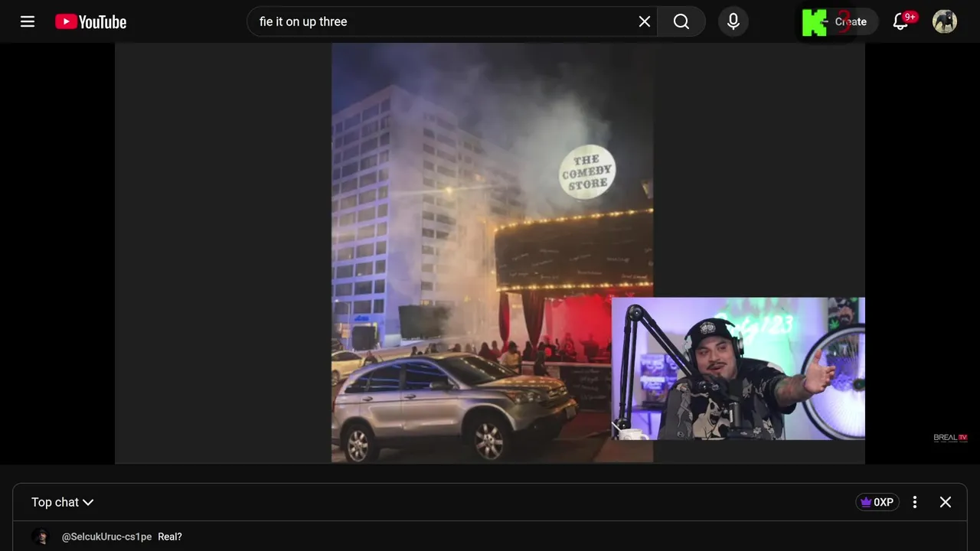Click @SelcukUruc-cs1pe username in chat
The height and width of the screenshot is (551, 980).
[x=106, y=536]
